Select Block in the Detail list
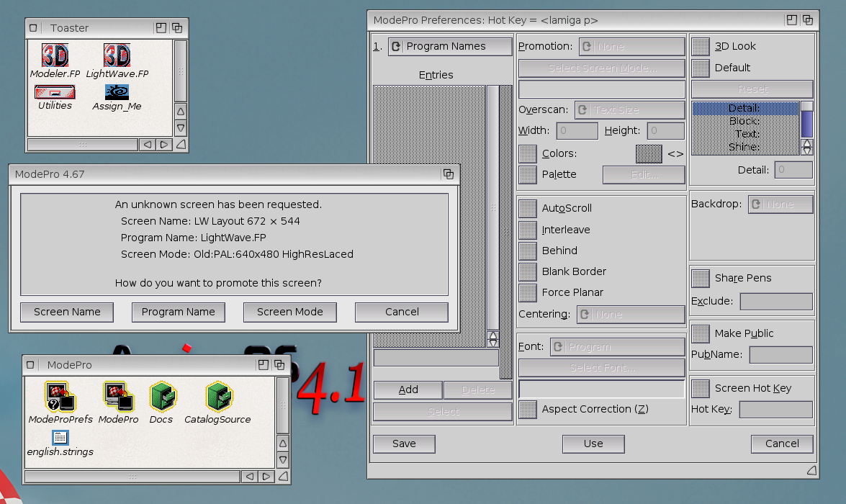This screenshot has height=504, width=846. click(x=746, y=120)
